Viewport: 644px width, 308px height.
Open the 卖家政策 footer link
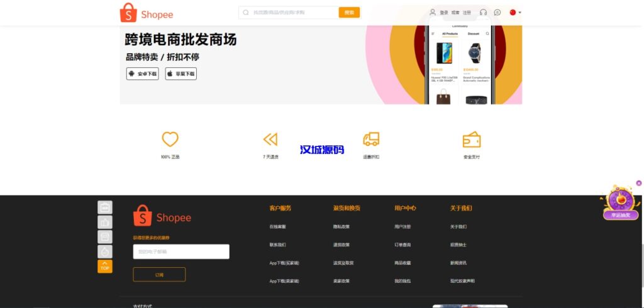[x=341, y=281]
